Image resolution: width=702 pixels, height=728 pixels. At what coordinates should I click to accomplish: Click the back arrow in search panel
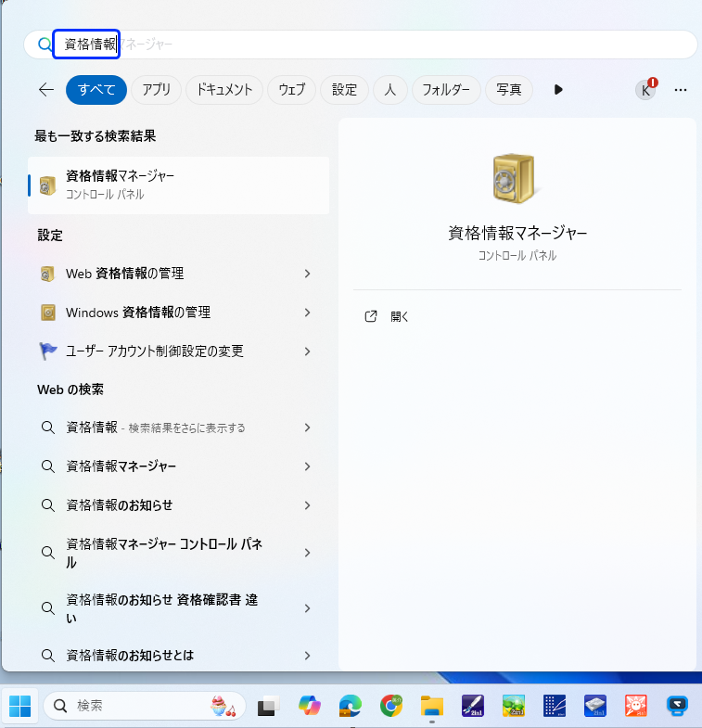point(46,90)
